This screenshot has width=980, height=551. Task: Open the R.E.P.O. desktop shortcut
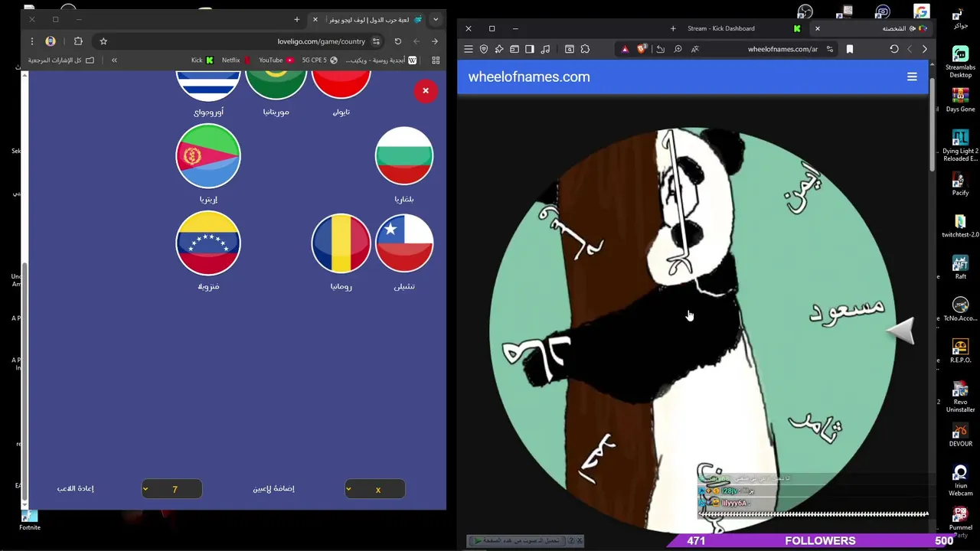click(960, 351)
